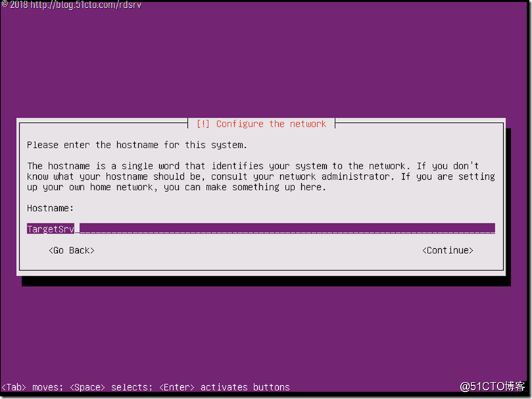Click the 'Configure the network' dialog title
Screen dimensions: 532x399
point(261,124)
